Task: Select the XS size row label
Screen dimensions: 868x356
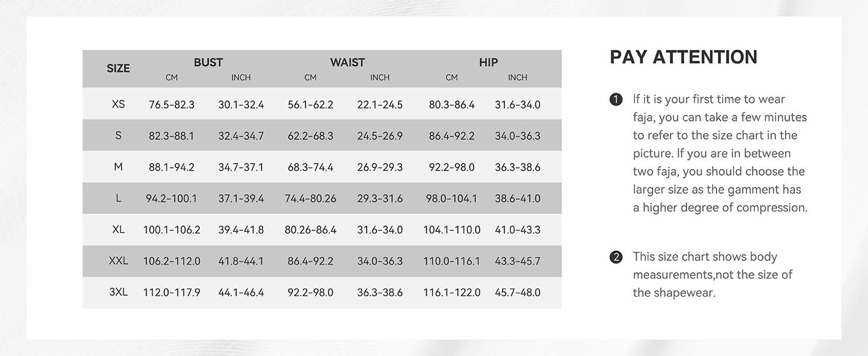Action: point(118,104)
